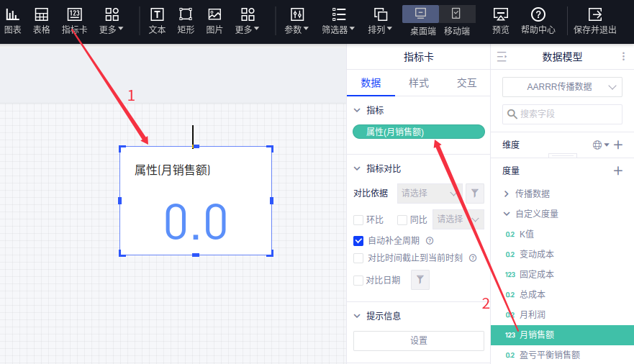Switch to the 交互 tab

(466, 83)
